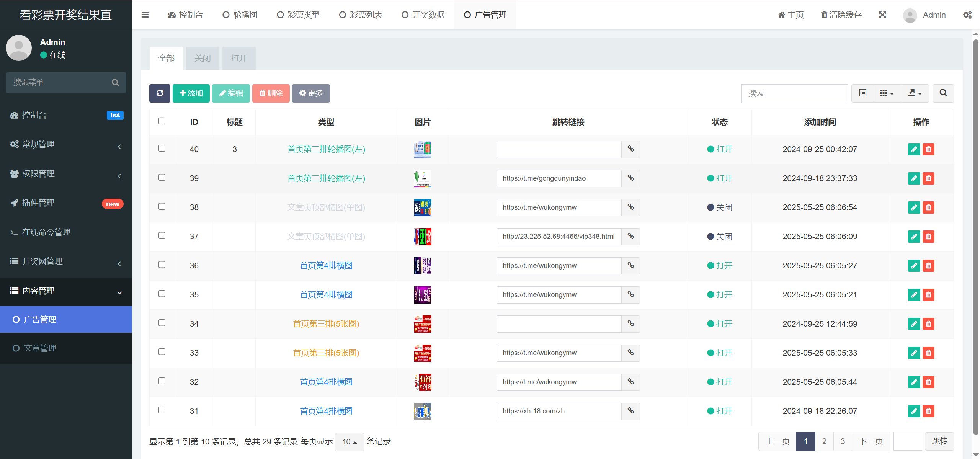Go to page 2 in pagination
Viewport: 980px width, 459px height.
pos(824,441)
